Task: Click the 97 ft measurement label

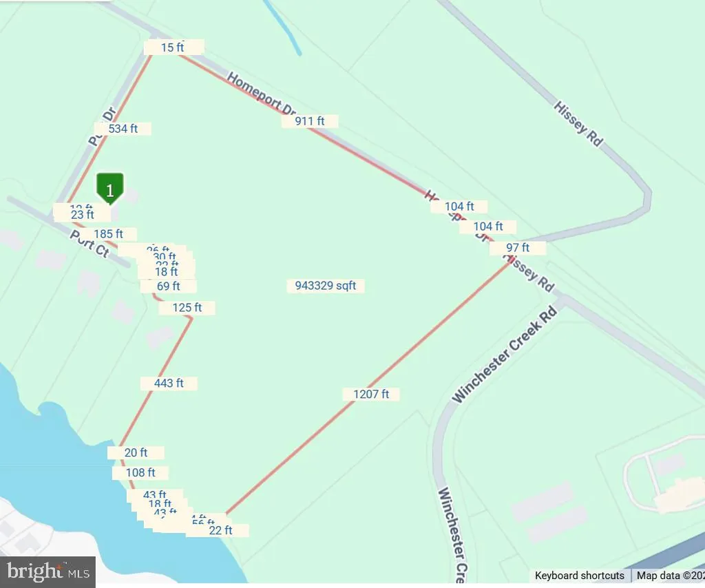Action: (518, 248)
